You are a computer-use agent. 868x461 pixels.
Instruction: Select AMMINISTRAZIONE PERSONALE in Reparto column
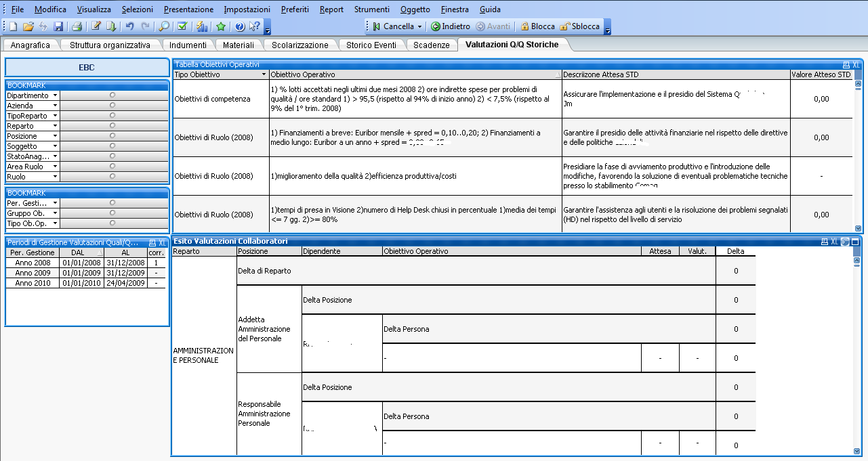[x=205, y=355]
